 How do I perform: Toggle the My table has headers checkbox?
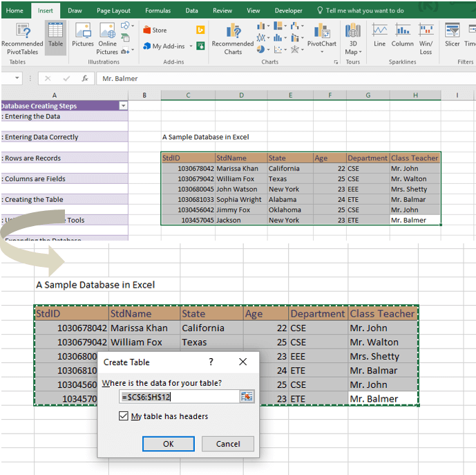pyautogui.click(x=124, y=416)
